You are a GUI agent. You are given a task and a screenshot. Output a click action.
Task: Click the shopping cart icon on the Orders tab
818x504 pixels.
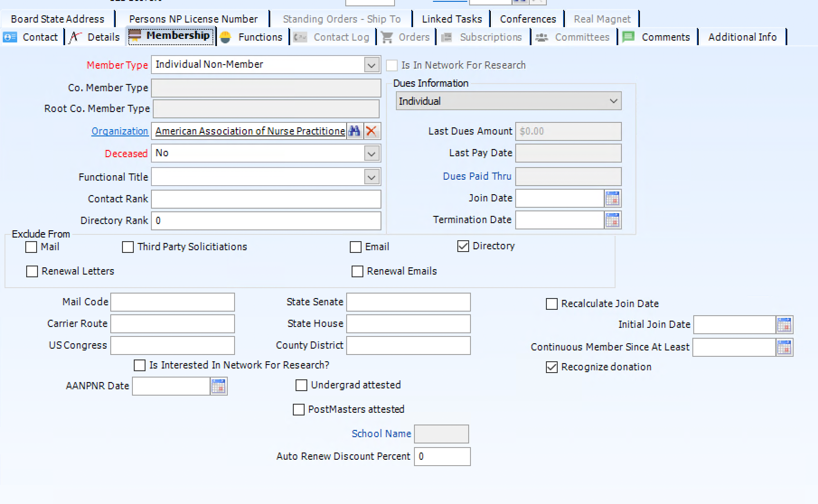pyautogui.click(x=387, y=37)
